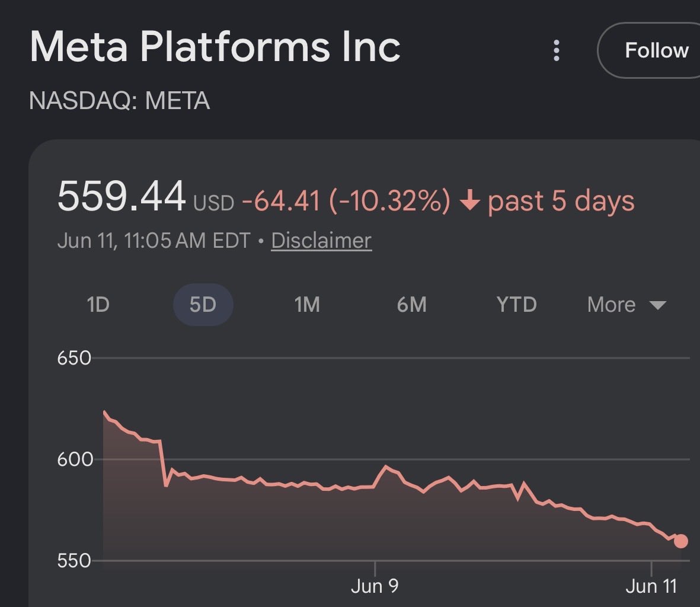Click the current price dot on chart

click(681, 541)
